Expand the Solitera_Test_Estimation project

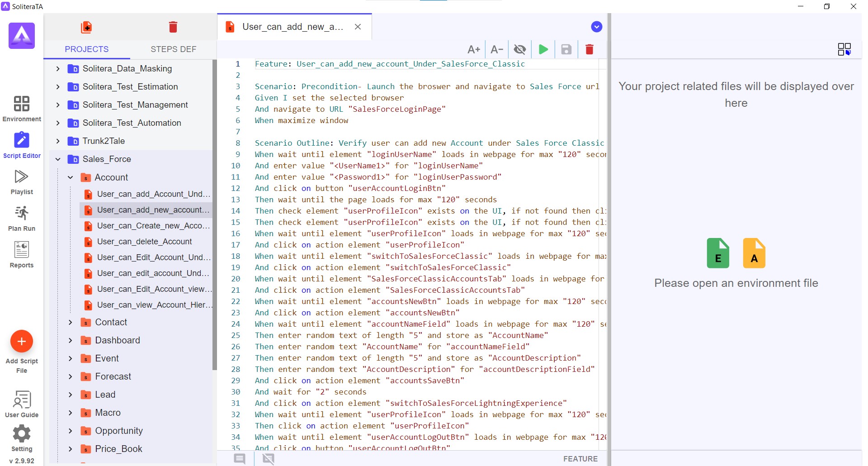tap(58, 87)
